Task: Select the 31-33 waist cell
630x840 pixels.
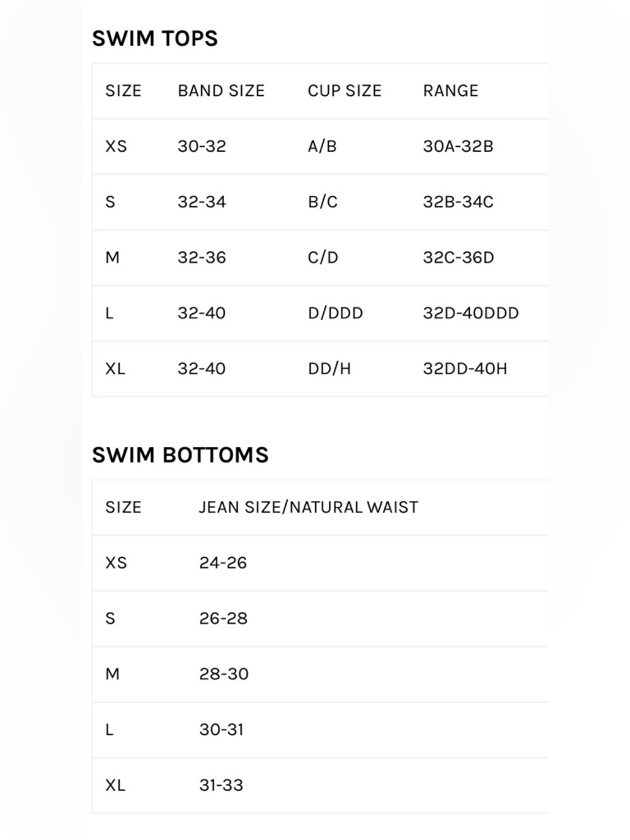Action: pos(221,785)
